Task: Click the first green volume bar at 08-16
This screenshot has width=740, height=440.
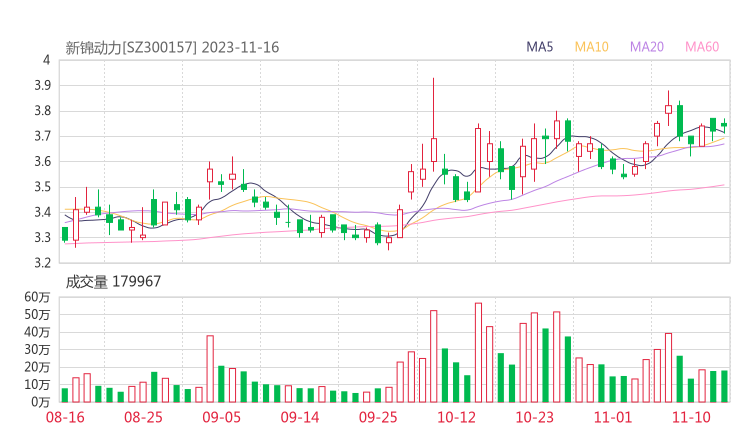Action: tap(65, 395)
